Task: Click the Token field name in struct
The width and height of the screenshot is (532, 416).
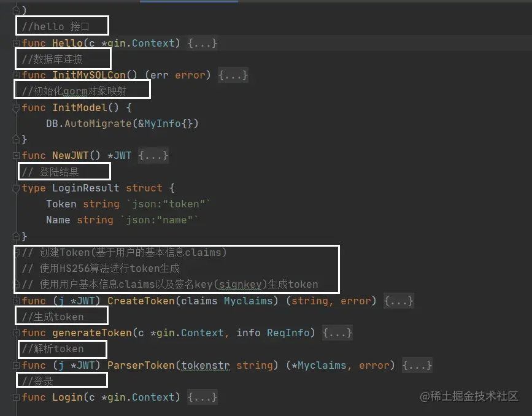Action: pyautogui.click(x=61, y=204)
